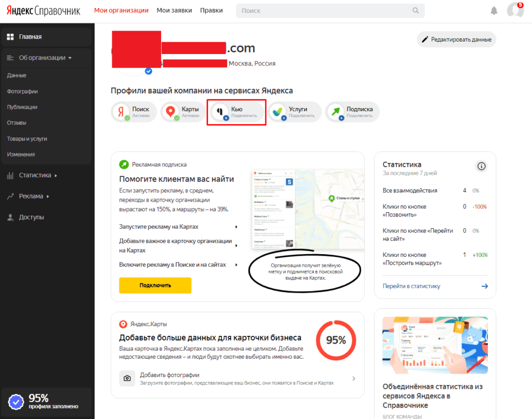Open the blog article illustration thumbnail
Image resolution: width=532 pixels, height=419 pixels.
pyautogui.click(x=435, y=345)
